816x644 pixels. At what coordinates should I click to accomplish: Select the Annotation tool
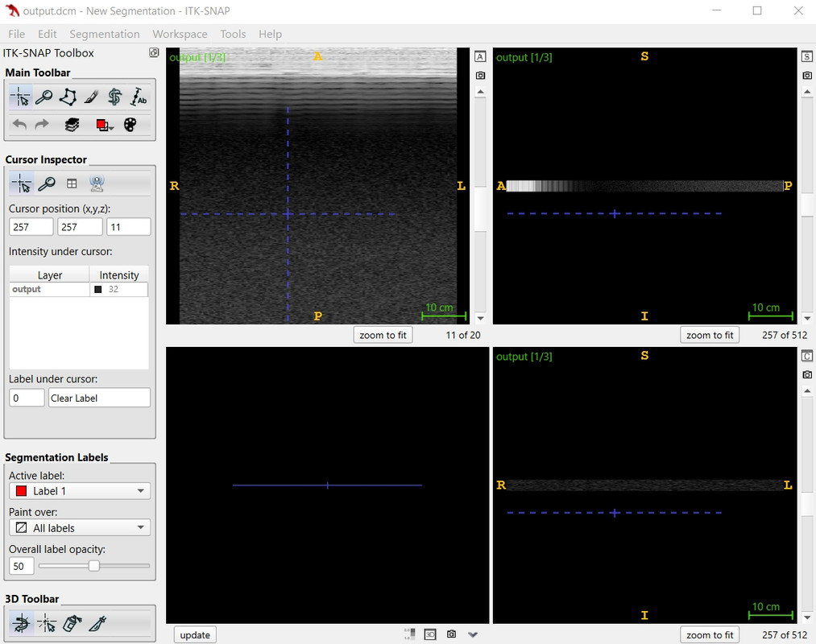point(138,97)
